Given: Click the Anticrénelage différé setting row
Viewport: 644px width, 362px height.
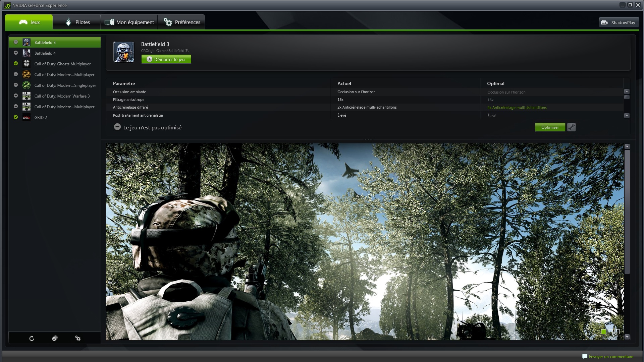Looking at the screenshot, I should pyautogui.click(x=365, y=107).
